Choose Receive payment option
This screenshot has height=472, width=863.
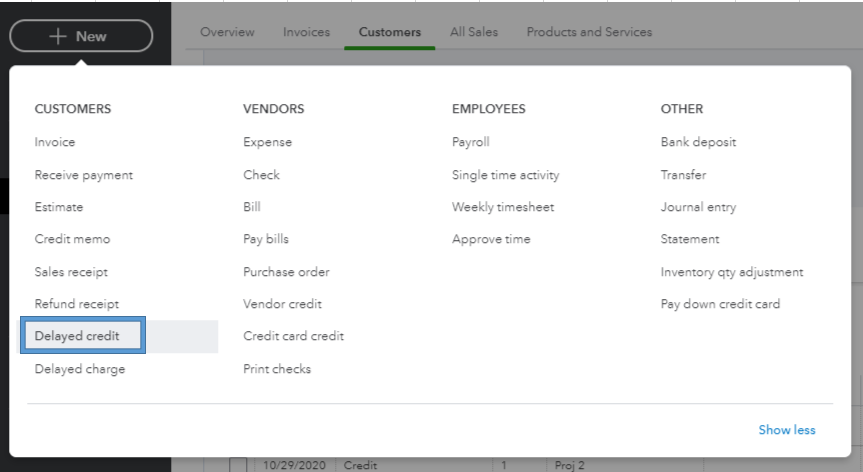click(83, 175)
